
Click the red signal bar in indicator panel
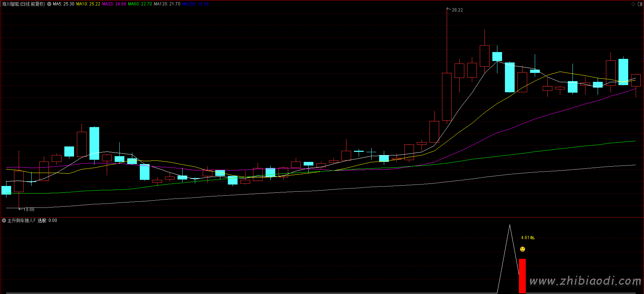tap(522, 276)
